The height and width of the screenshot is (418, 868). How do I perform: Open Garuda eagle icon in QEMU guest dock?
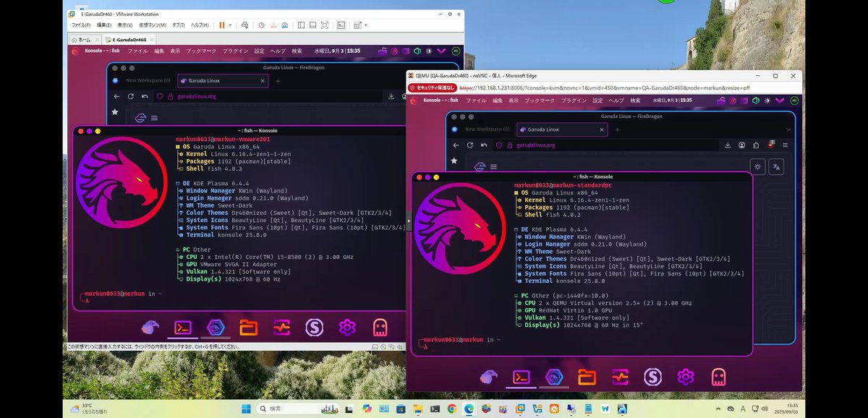[x=489, y=377]
